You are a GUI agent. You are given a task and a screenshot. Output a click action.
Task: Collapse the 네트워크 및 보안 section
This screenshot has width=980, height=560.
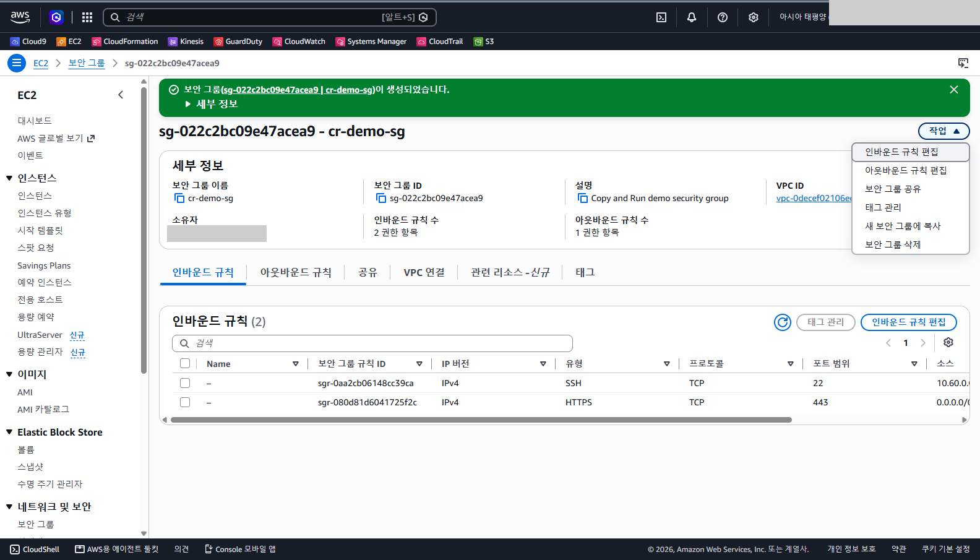pyautogui.click(x=9, y=507)
